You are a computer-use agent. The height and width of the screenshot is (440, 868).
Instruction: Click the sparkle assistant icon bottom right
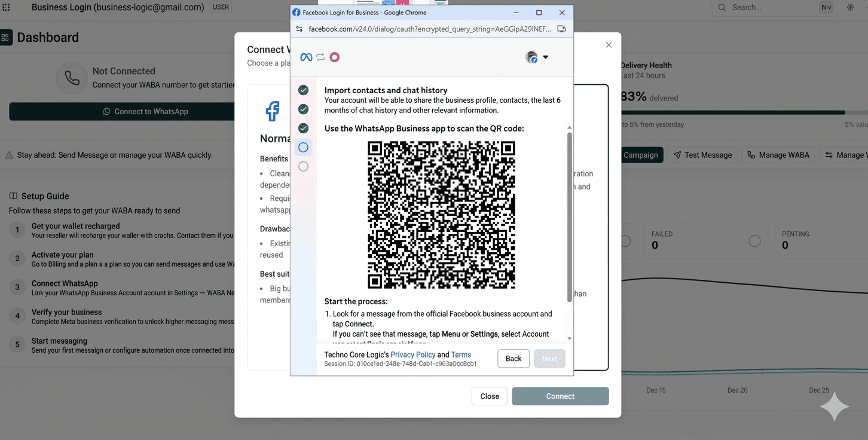click(835, 407)
